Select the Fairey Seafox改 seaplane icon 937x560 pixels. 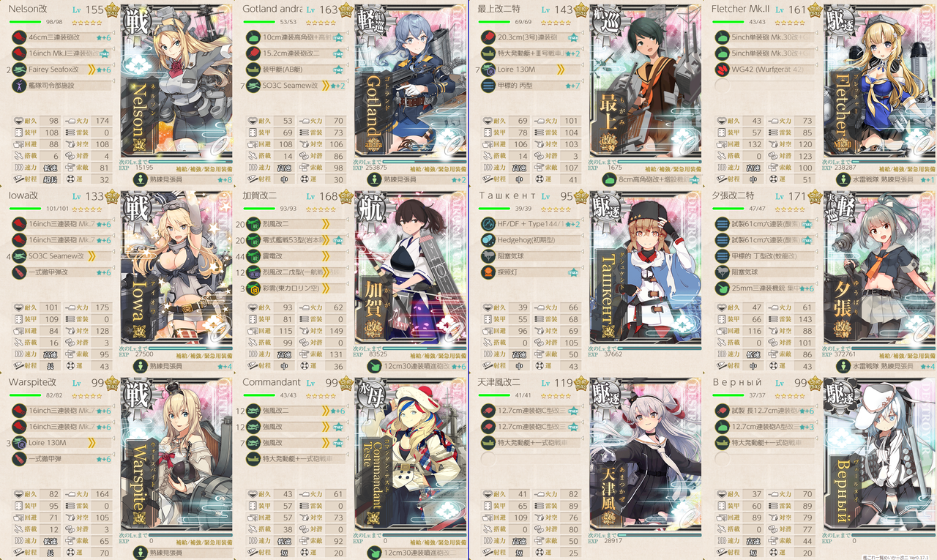(18, 70)
